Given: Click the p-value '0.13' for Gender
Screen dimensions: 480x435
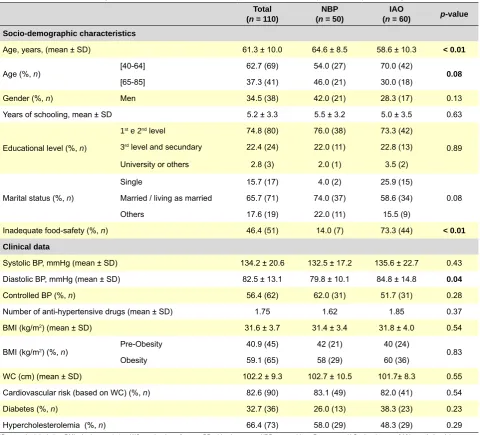Looking at the screenshot, I should [x=454, y=98].
